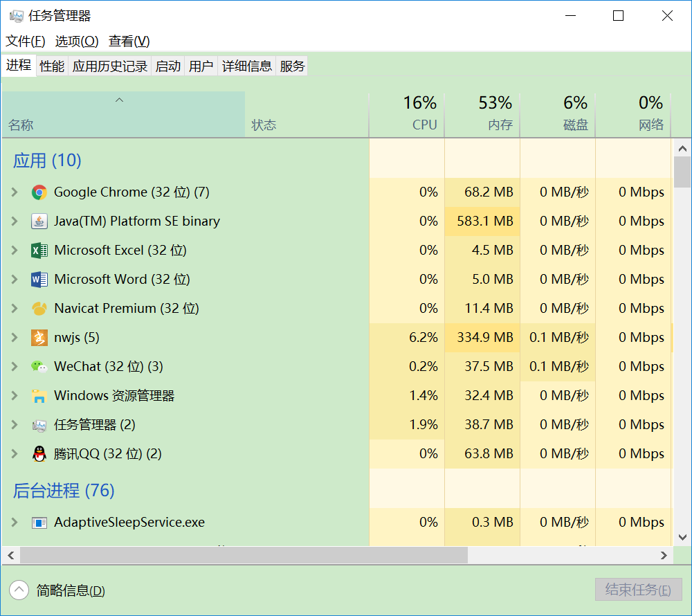
Task: Click the horizontal scrollbar left arrow
Action: [11, 556]
